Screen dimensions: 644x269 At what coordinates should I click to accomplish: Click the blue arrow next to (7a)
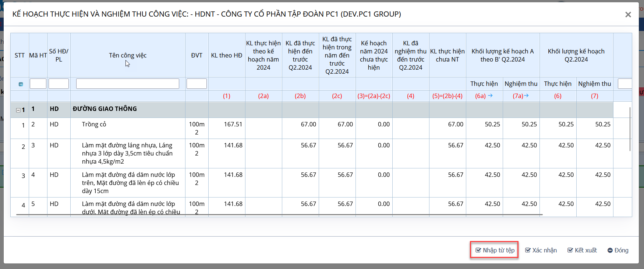(526, 96)
